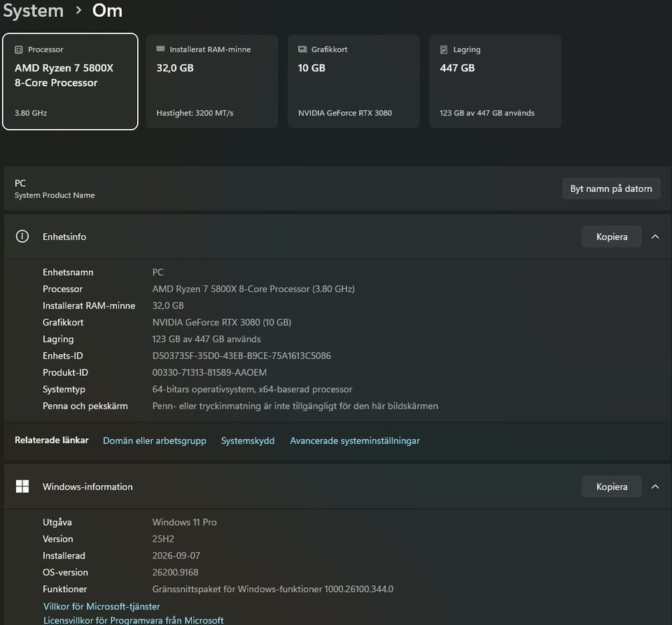Select the Lagring summary card
672x625 pixels.
click(x=496, y=81)
